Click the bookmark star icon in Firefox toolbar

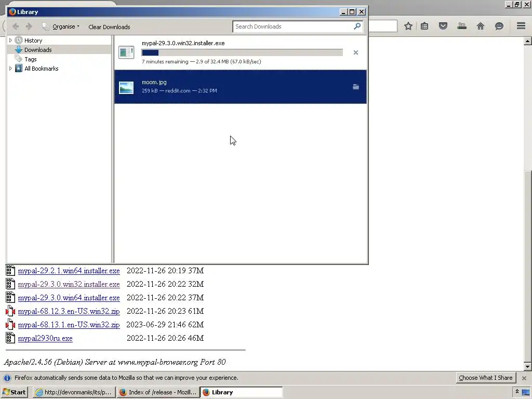408,26
